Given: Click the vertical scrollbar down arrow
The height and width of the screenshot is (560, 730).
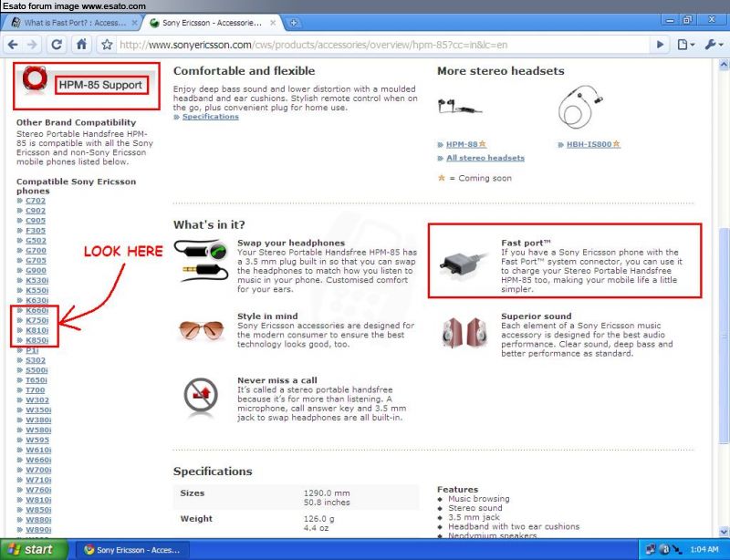Looking at the screenshot, I should 724,531.
